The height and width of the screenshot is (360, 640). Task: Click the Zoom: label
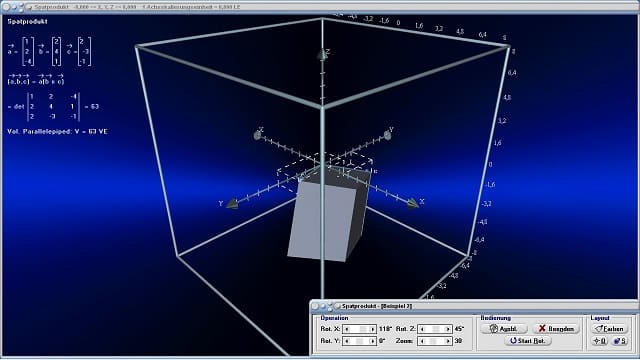point(404,341)
